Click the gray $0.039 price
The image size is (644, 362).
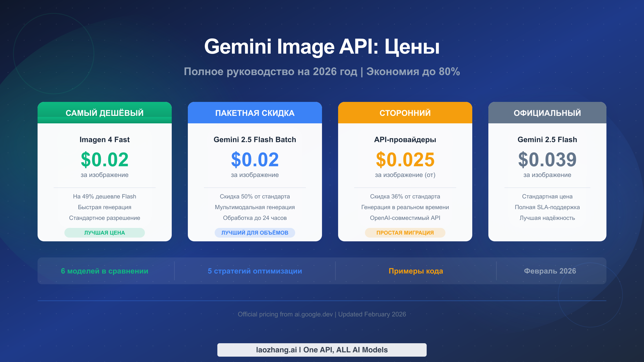pyautogui.click(x=547, y=160)
